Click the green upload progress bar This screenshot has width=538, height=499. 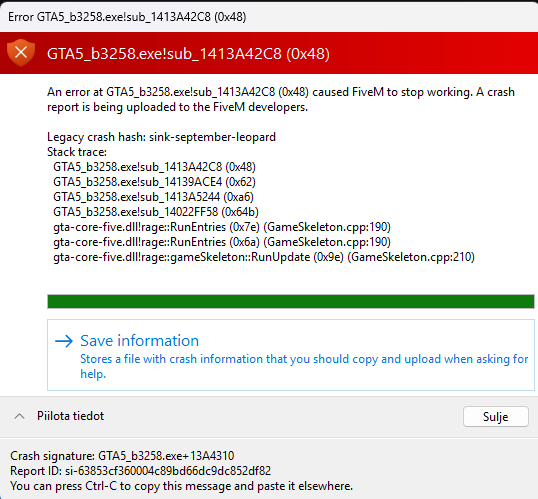[x=291, y=301]
